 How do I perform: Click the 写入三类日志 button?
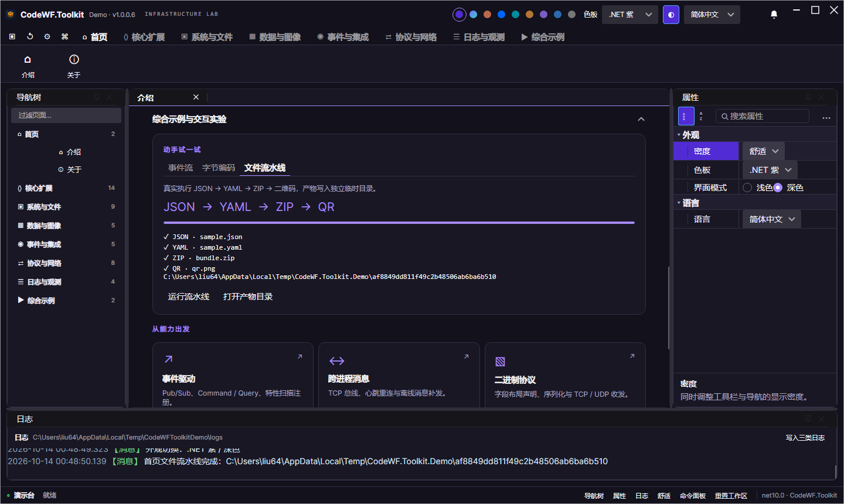(x=805, y=438)
